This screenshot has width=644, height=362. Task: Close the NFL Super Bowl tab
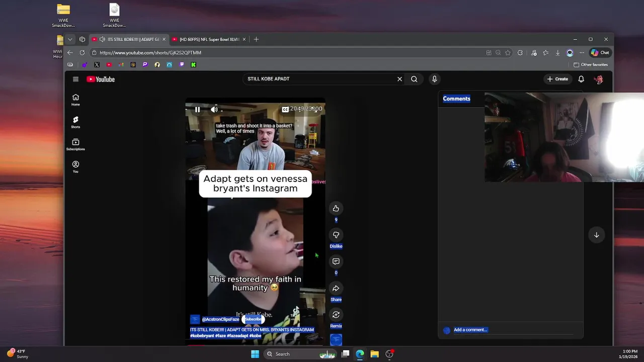pyautogui.click(x=244, y=39)
